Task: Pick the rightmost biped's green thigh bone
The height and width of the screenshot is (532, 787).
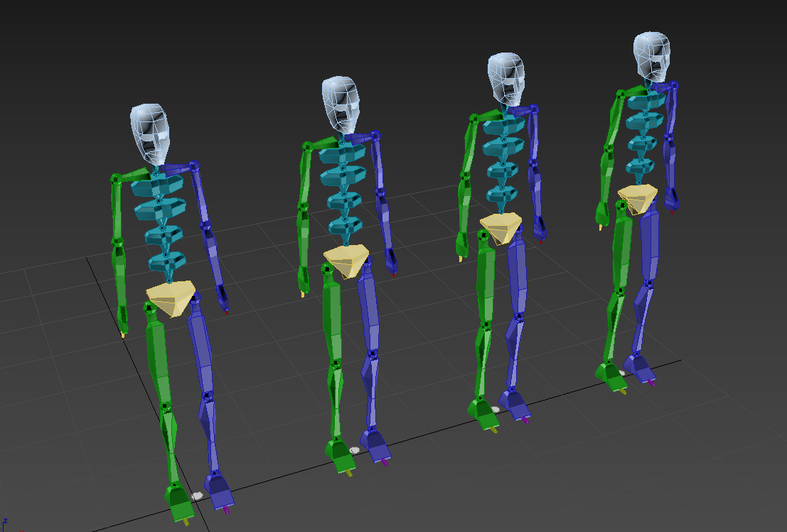Action: click(622, 249)
